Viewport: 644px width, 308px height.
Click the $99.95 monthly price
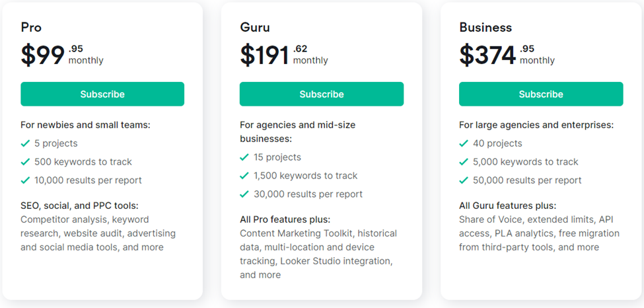(x=61, y=55)
